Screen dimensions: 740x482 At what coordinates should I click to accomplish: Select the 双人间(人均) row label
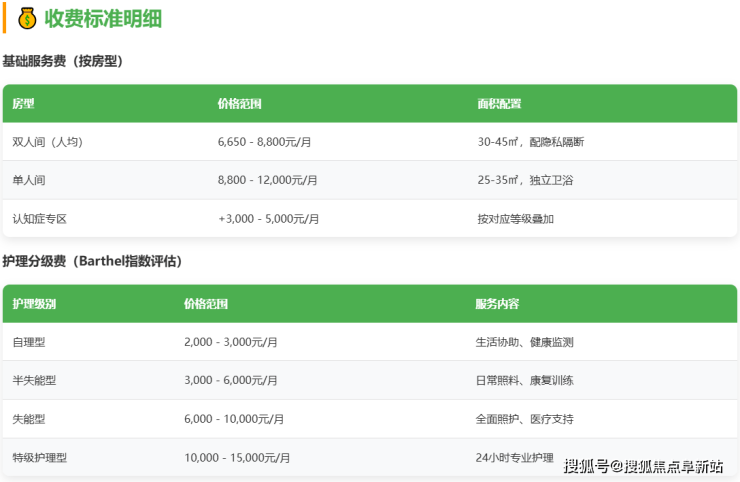47,142
